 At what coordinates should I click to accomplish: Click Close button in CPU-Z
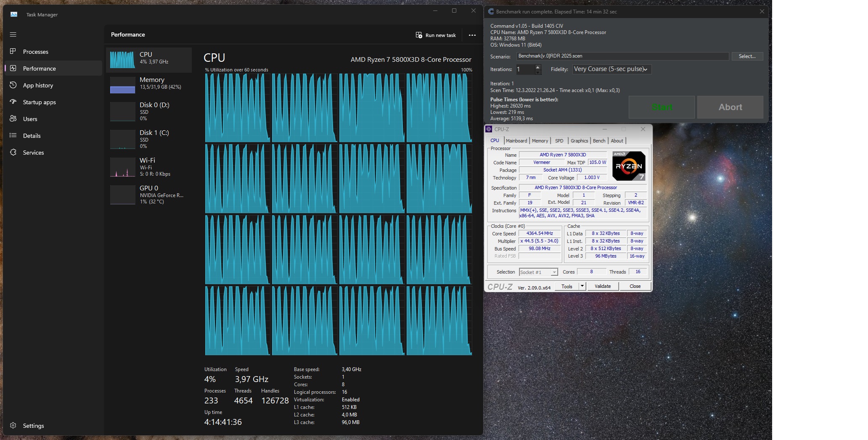(635, 287)
